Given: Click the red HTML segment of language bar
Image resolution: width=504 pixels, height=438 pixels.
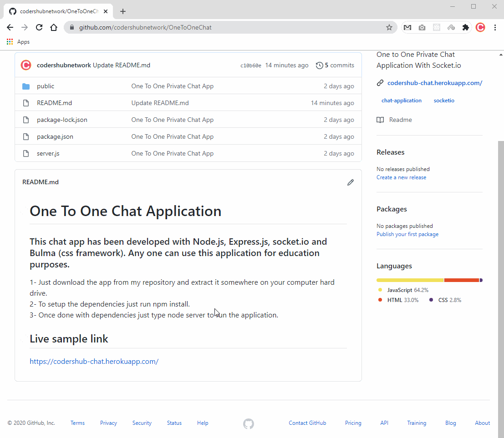Looking at the screenshot, I should pos(461,280).
